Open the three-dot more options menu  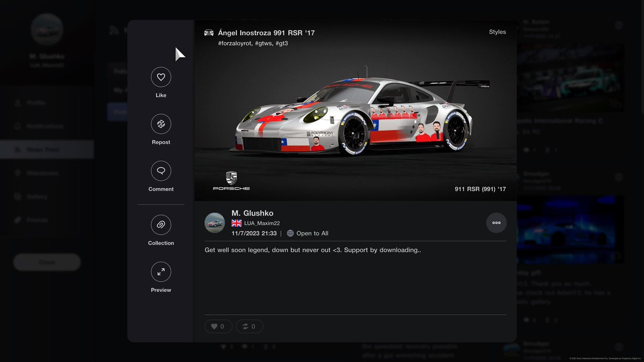(x=496, y=223)
